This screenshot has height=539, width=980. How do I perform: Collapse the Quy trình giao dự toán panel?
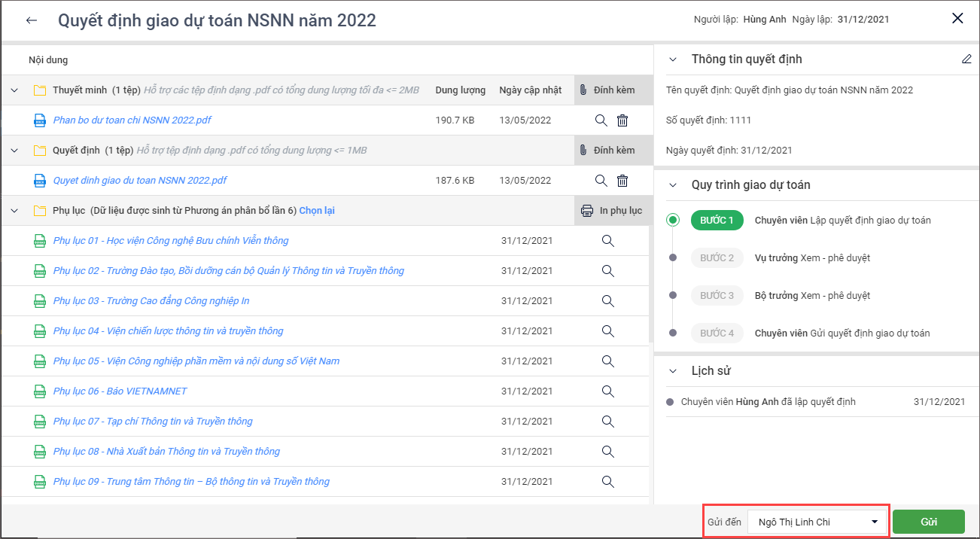(674, 185)
